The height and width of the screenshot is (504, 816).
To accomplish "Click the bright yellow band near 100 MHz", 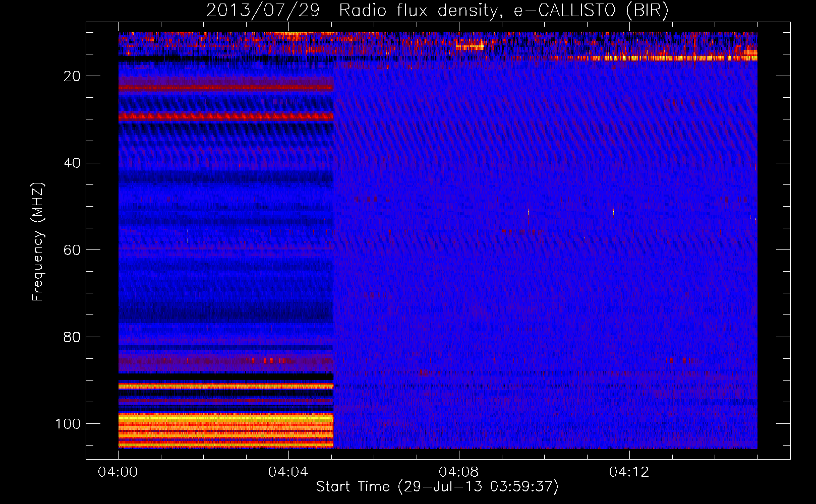I will click(x=226, y=418).
